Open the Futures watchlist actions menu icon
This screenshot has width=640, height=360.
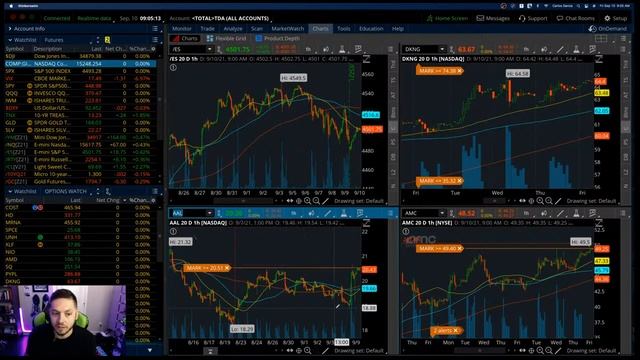(x=155, y=40)
